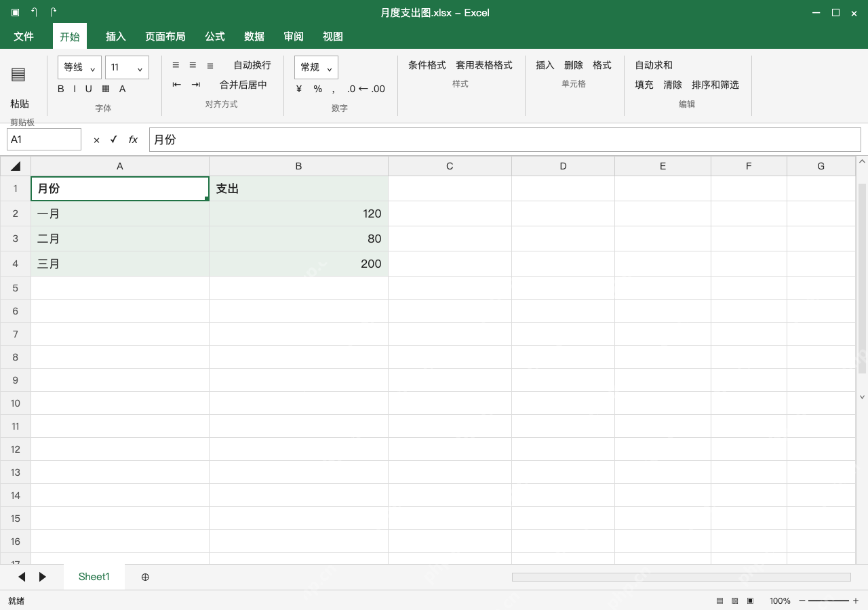Toggle wrap text 自动换行
868x610 pixels.
click(252, 65)
